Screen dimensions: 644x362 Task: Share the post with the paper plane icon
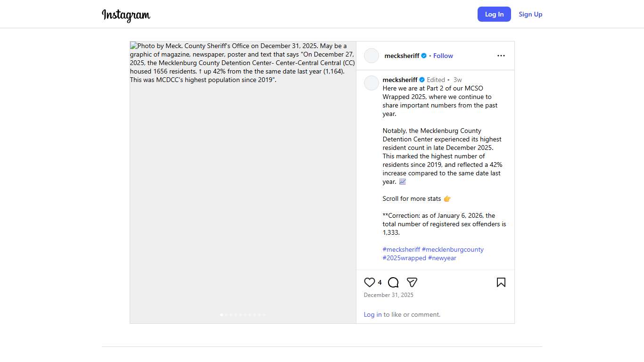(x=412, y=282)
